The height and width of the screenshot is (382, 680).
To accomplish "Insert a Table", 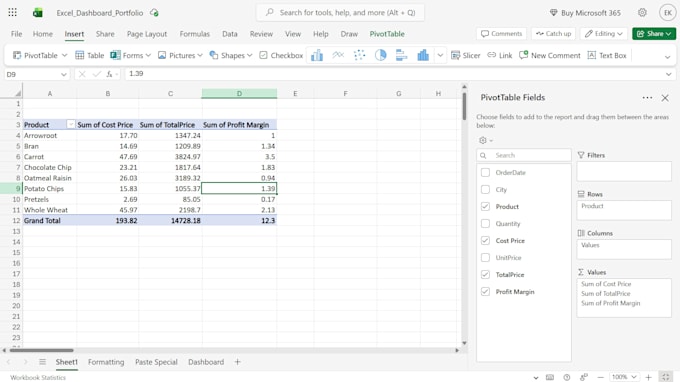I will tap(89, 55).
